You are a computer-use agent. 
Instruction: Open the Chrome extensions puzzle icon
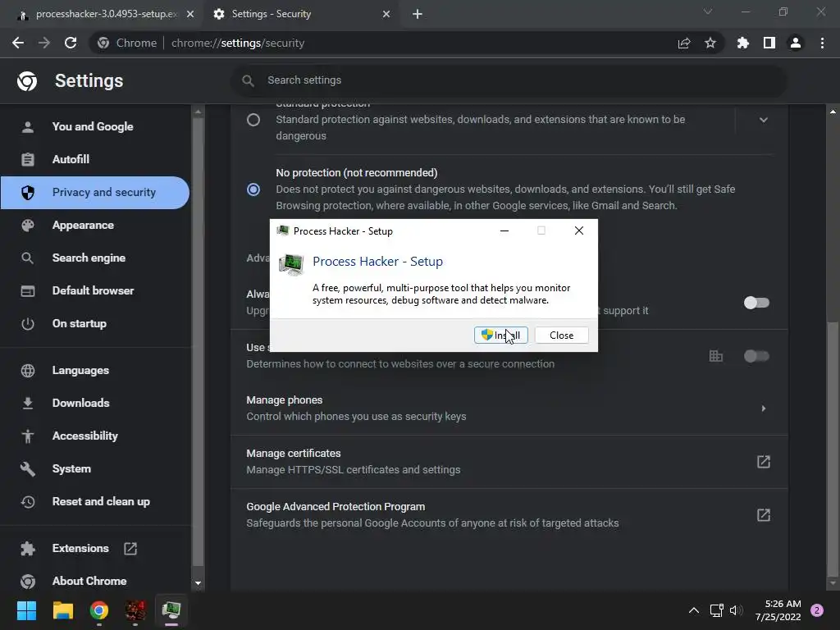[742, 43]
